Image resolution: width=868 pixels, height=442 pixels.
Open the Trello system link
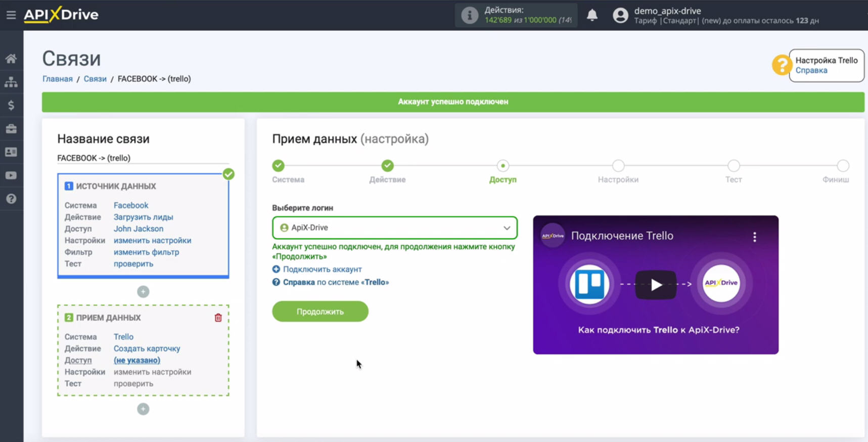click(x=123, y=337)
